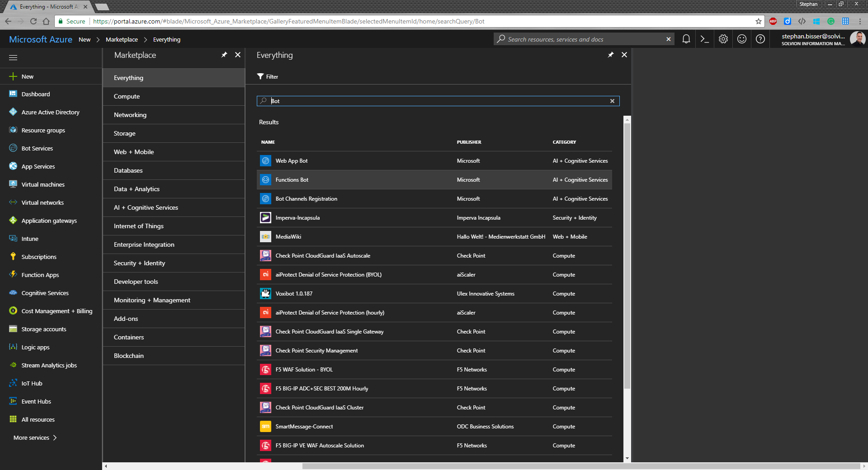Pin the Marketplace blade

tap(224, 55)
